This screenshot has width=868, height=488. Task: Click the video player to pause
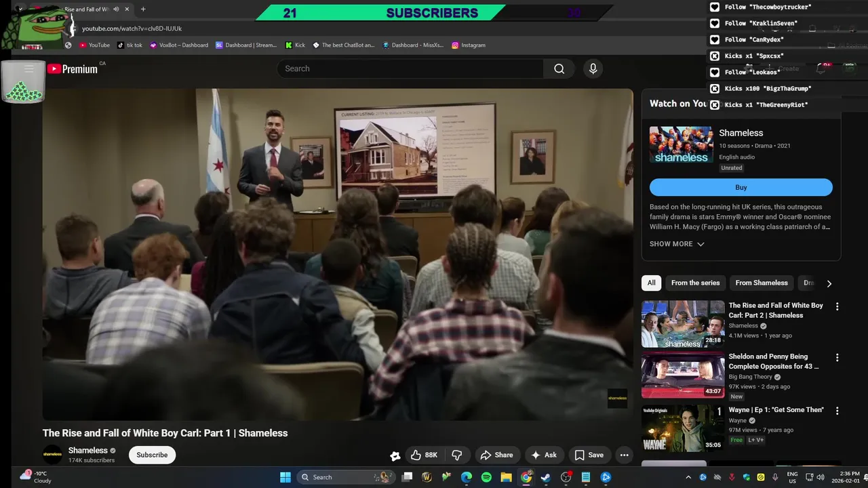338,254
